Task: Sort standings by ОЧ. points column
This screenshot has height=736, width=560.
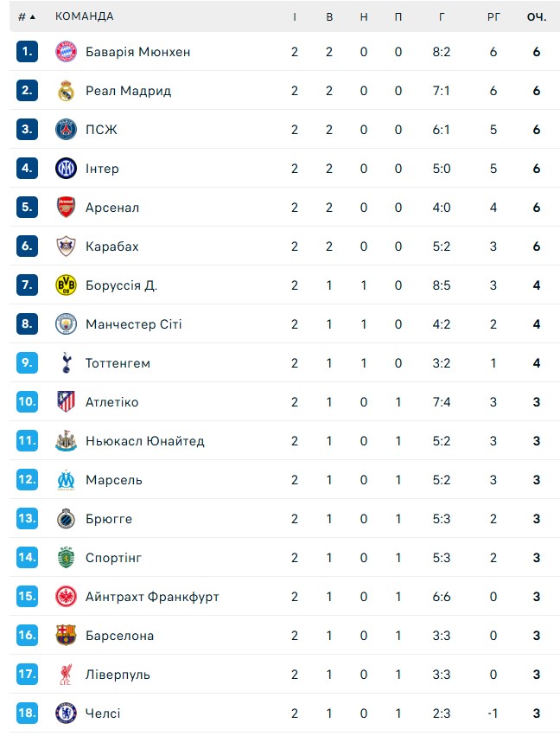Action: pos(537,16)
